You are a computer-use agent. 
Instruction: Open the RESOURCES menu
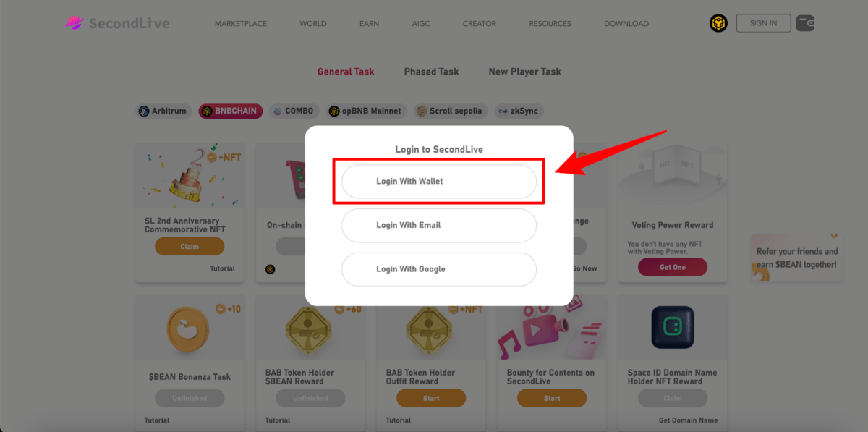pos(550,24)
